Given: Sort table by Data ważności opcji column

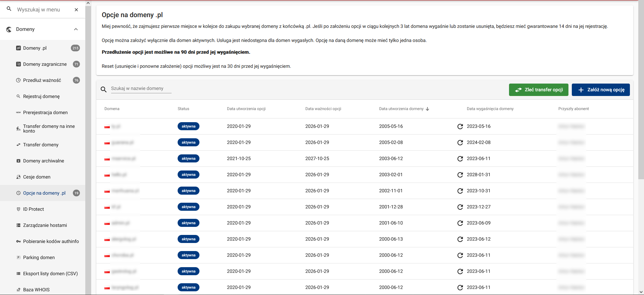Looking at the screenshot, I should click(x=323, y=109).
